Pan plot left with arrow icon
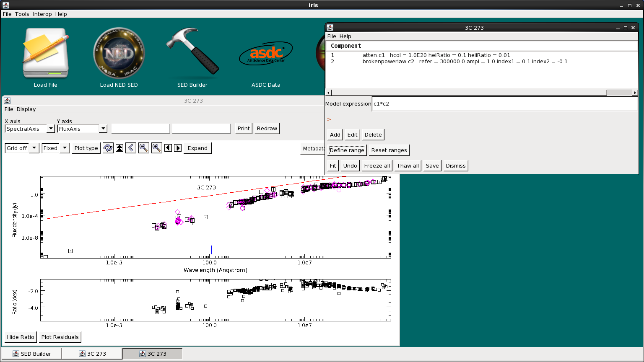 [168, 148]
